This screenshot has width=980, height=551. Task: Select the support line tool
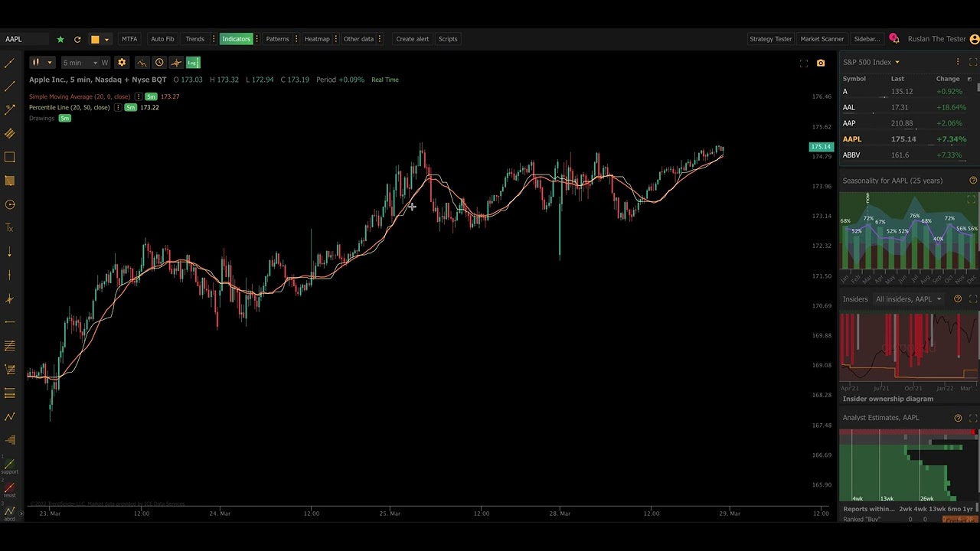click(10, 465)
